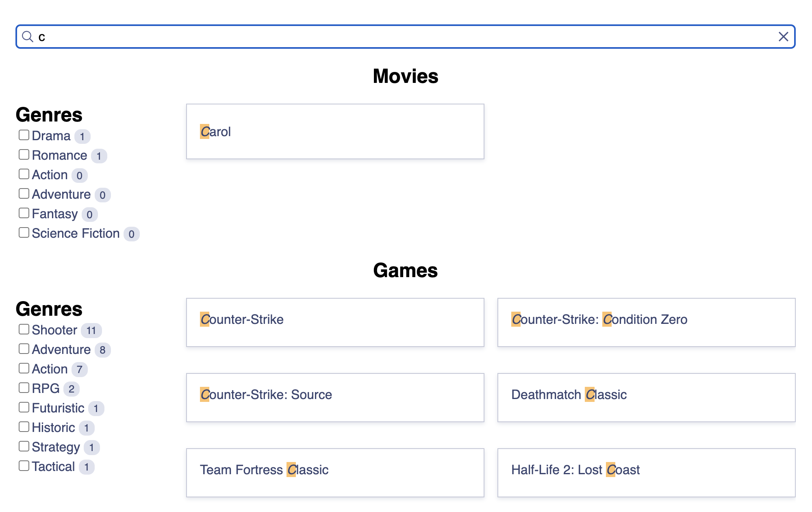Enable the Science Fiction genre filter

coord(24,232)
